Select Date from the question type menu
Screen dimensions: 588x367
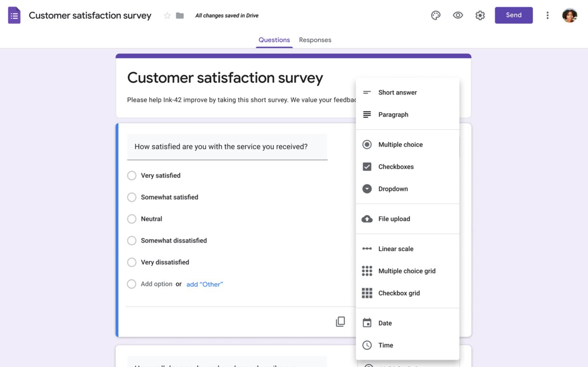(x=385, y=323)
